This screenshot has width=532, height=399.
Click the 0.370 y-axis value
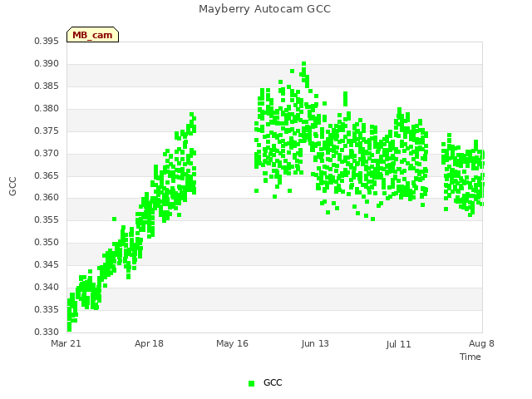pyautogui.click(x=47, y=153)
